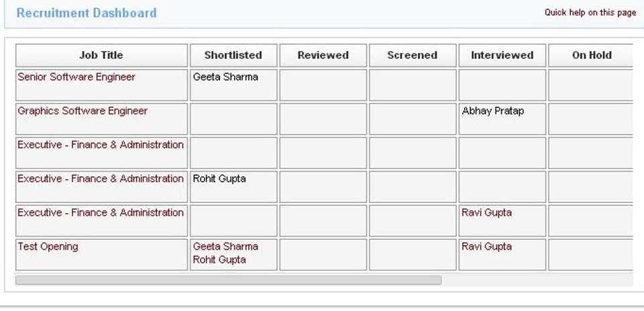644x311 pixels.
Task: Click Rohit Gupta in the Test Opening row
Action: point(219,259)
